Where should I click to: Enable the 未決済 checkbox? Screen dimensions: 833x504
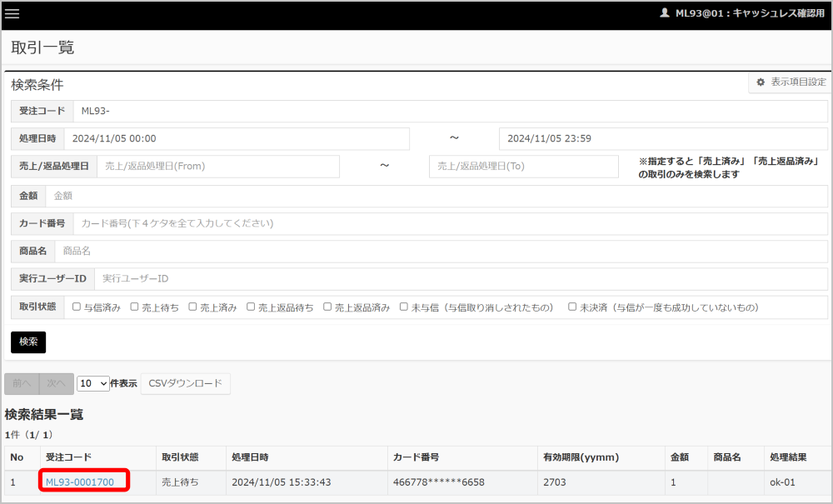[572, 307]
